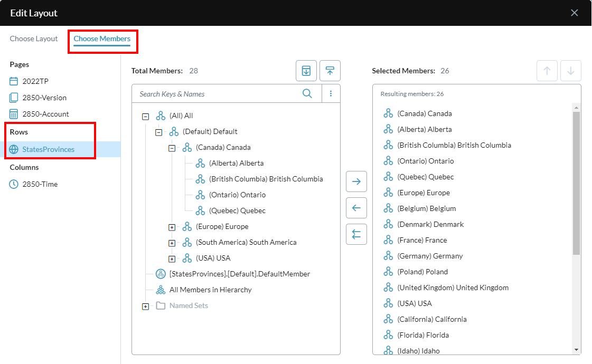Screen dimensions: 592x364
Task: Click the scrollbar down arrow in selected list
Action: click(576, 350)
